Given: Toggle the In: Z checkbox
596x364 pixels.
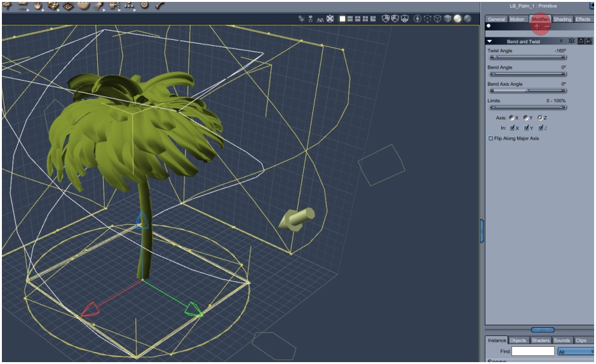Looking at the screenshot, I should 541,128.
